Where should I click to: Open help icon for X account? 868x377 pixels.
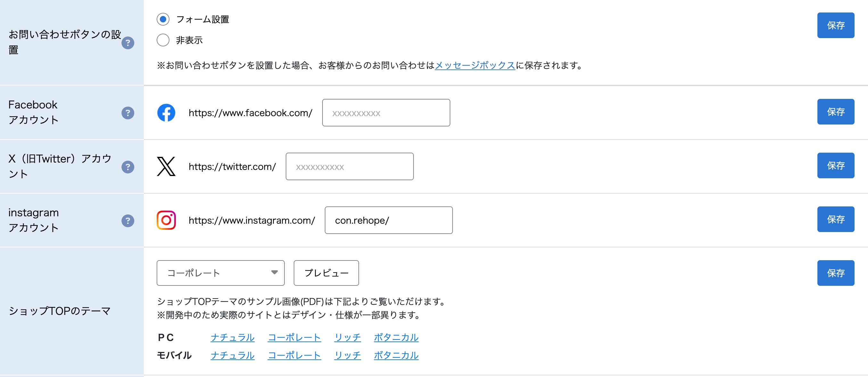tap(128, 167)
